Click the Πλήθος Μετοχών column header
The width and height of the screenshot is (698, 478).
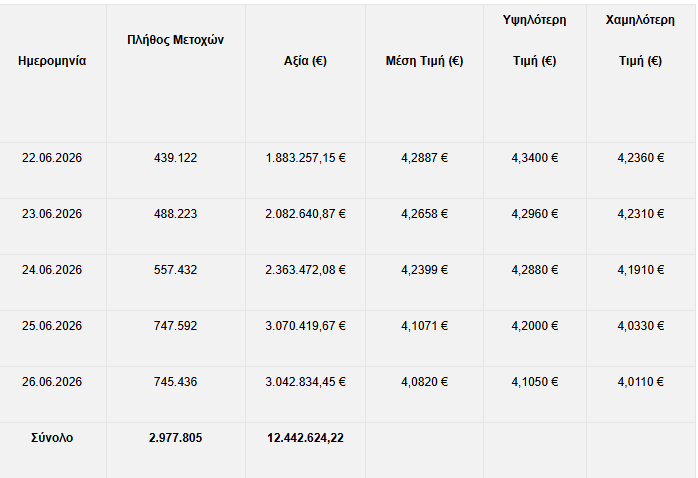point(175,40)
